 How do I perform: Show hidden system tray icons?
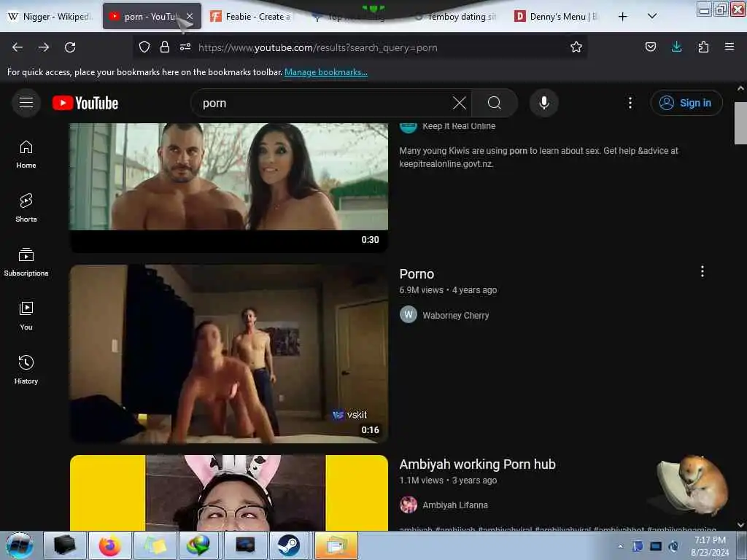point(620,547)
